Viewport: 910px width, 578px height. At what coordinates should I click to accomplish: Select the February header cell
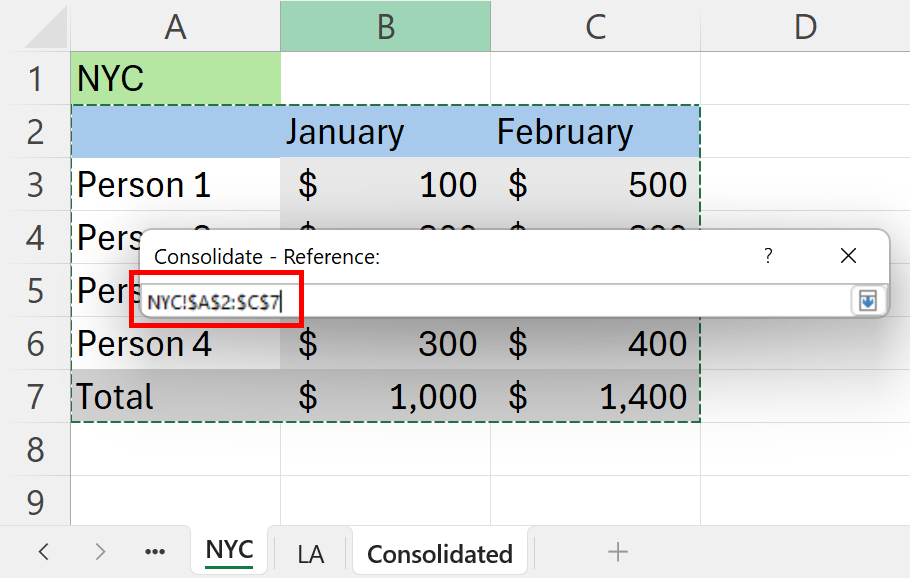tap(595, 132)
